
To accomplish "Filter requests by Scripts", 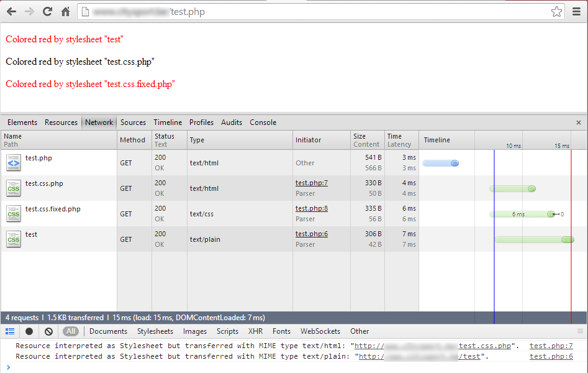I will pos(227,331).
